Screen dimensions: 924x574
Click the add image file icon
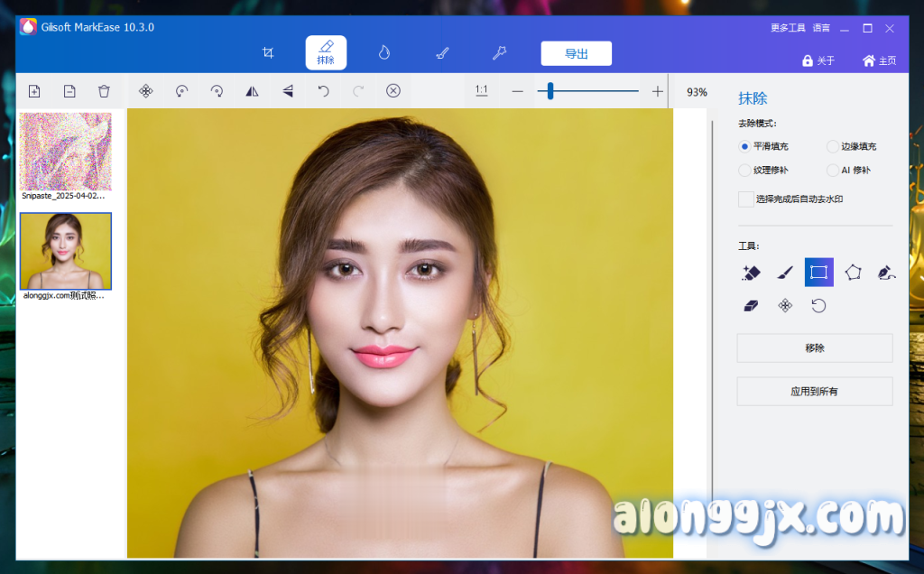coord(34,91)
